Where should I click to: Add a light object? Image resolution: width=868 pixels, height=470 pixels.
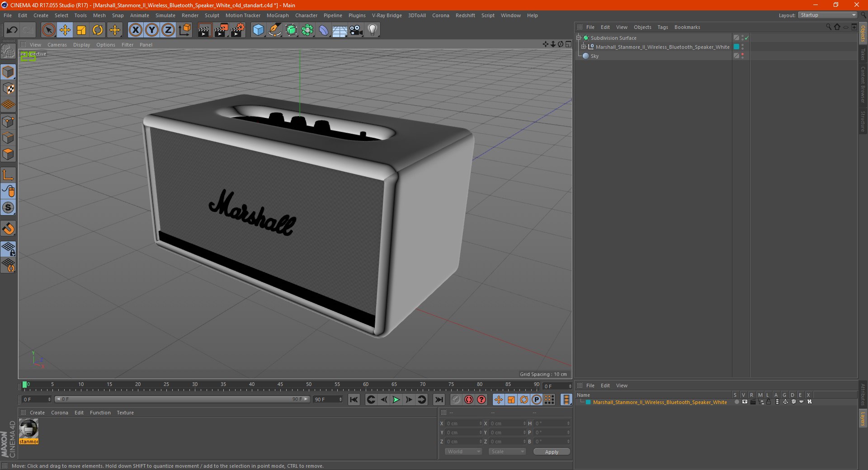pyautogui.click(x=373, y=30)
